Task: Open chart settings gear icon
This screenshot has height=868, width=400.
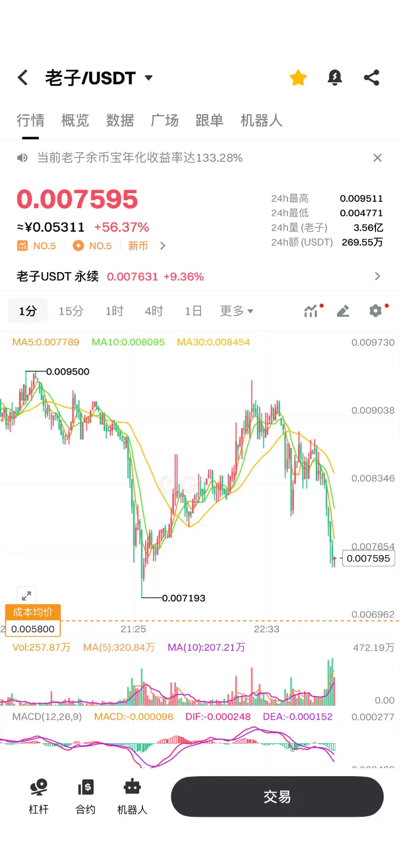Action: point(376,311)
